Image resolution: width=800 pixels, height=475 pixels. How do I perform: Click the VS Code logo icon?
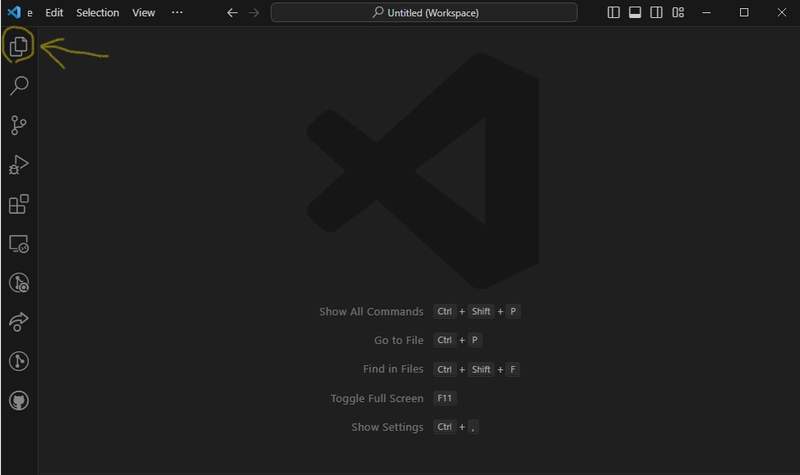(14, 12)
